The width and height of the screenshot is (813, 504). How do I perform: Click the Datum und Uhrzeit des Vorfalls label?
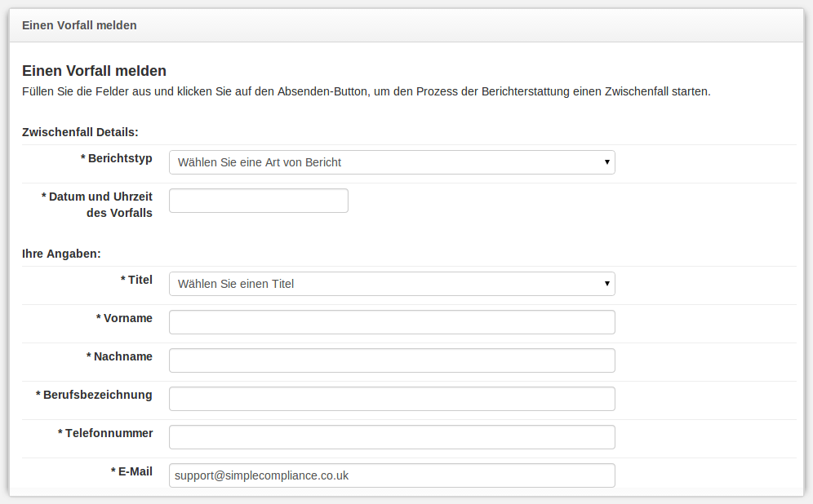pos(98,205)
